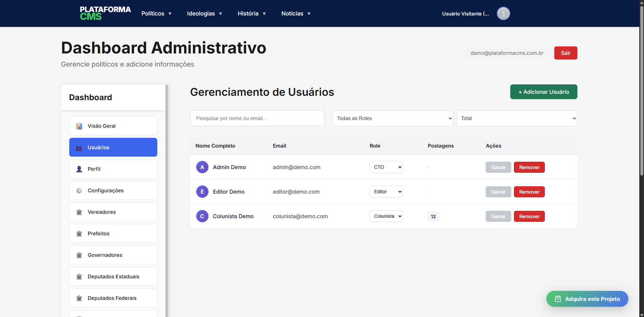Screen dimensions: 644x317
Task: Click the Vereadores building icon
Action: tap(79, 212)
